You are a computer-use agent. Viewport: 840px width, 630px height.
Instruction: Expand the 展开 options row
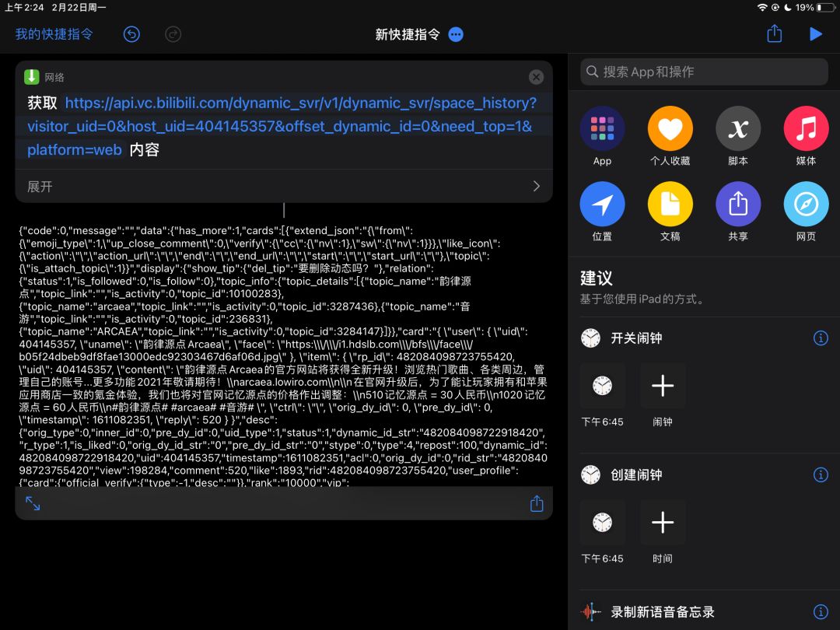284,187
